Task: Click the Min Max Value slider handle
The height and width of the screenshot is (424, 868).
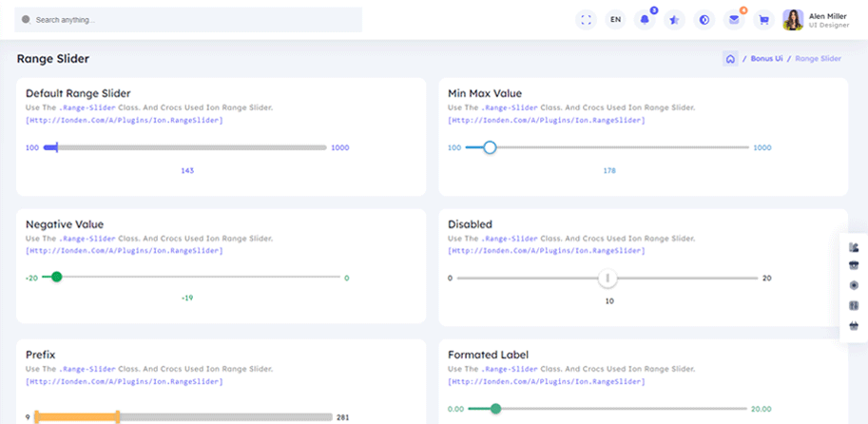Action: [x=490, y=147]
